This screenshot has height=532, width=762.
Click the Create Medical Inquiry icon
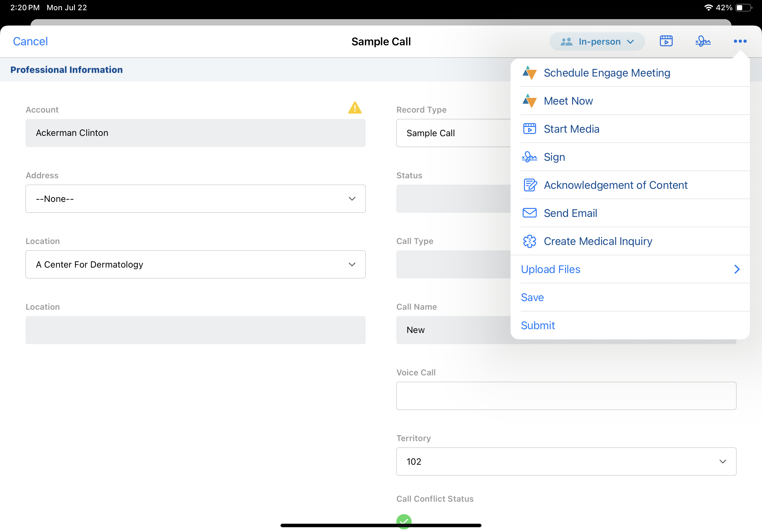(x=529, y=241)
